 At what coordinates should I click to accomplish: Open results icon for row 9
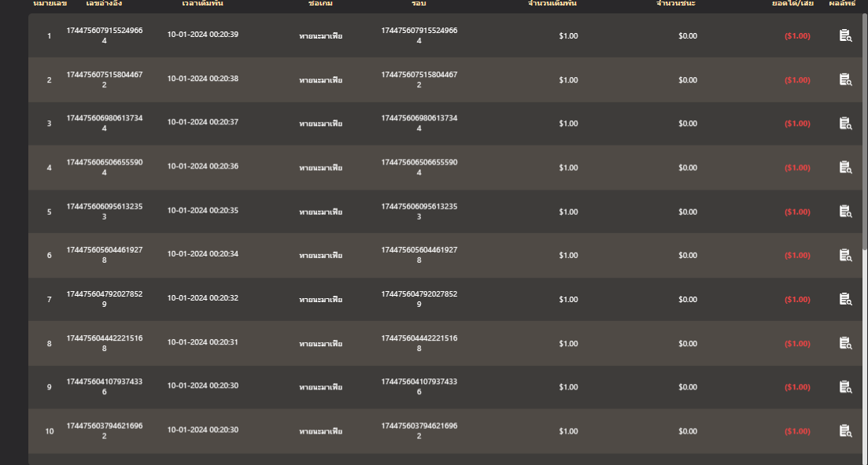coord(846,387)
